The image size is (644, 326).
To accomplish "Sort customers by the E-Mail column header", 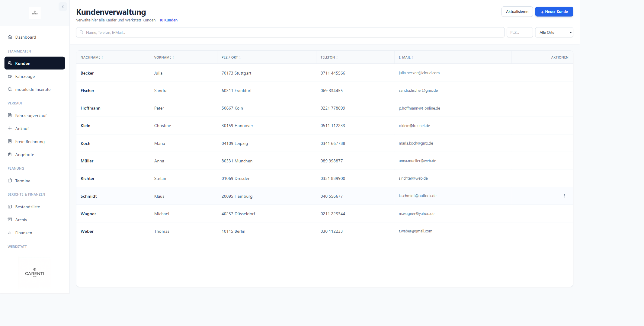I will pos(406,57).
